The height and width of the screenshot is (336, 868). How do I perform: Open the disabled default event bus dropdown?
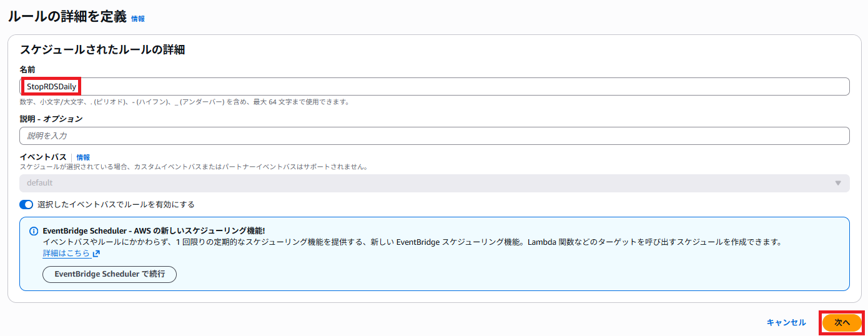tap(435, 183)
